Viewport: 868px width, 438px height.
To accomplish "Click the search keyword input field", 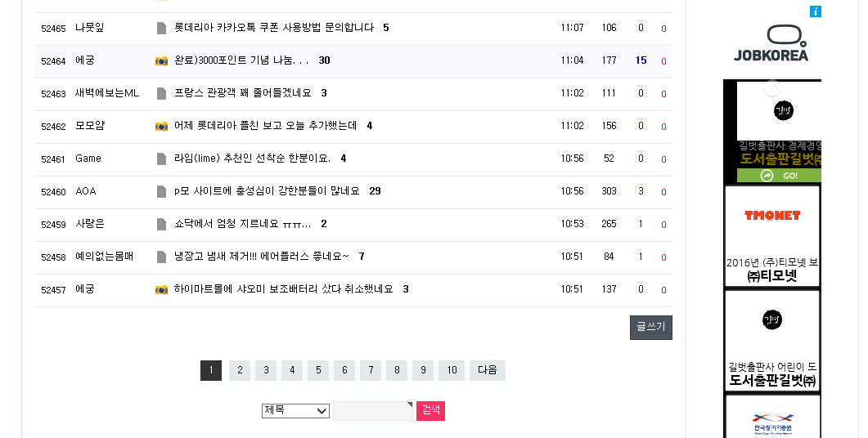I will 372,411.
